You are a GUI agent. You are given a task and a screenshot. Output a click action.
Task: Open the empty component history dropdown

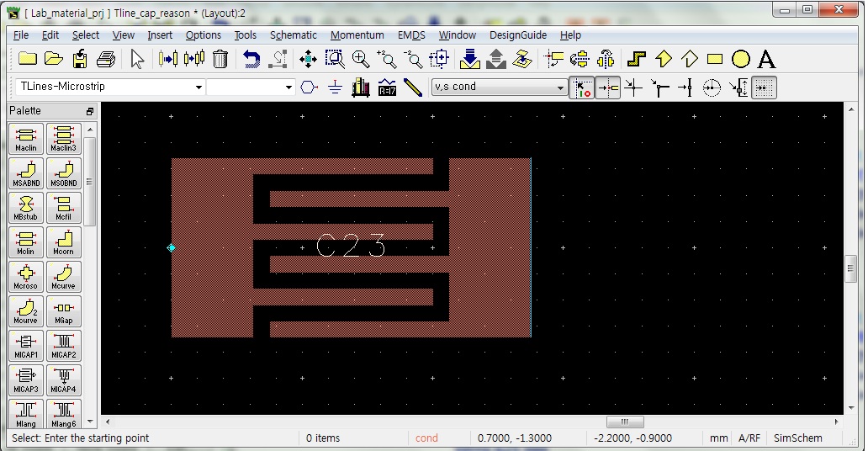tap(288, 87)
